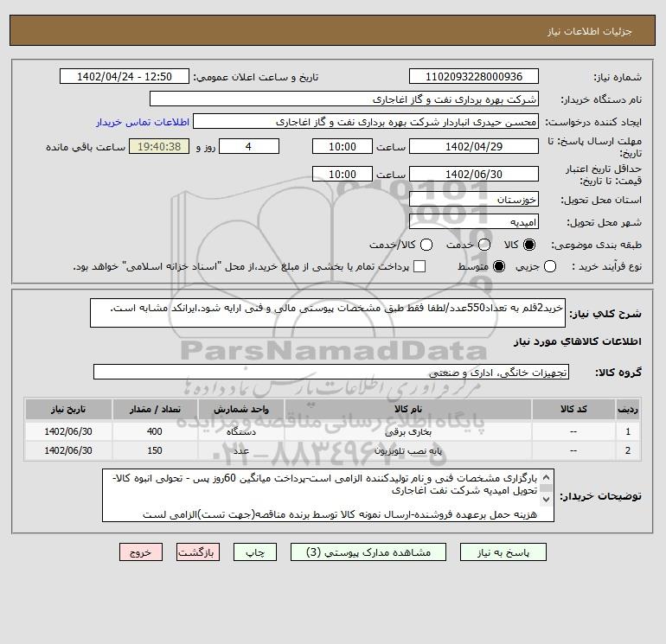Click تعداد / مقدار column header
The height and width of the screenshot is (644, 666).
click(x=155, y=409)
